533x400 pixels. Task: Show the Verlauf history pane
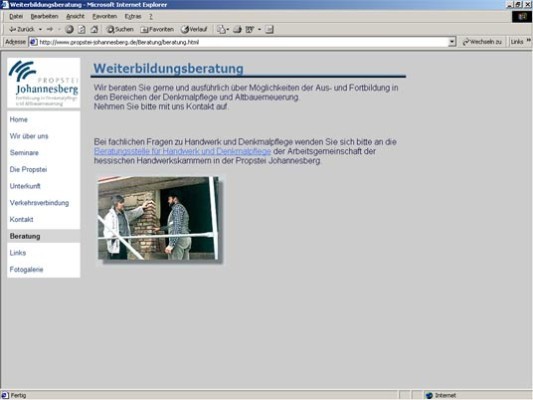pos(194,30)
